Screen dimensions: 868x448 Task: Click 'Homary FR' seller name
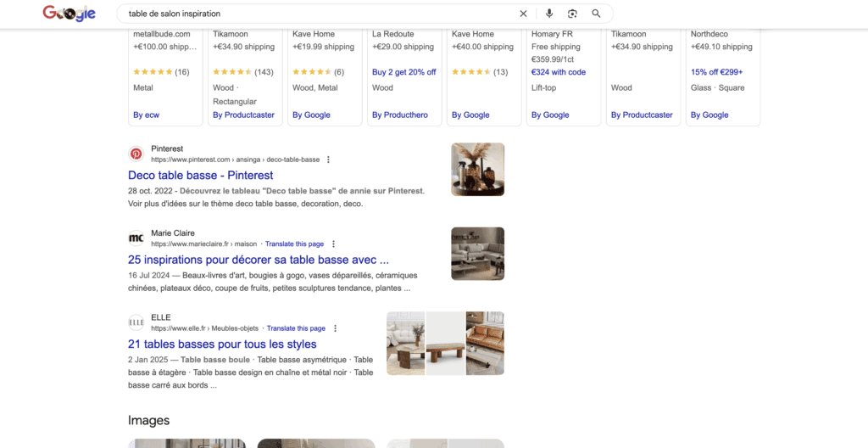(x=553, y=34)
